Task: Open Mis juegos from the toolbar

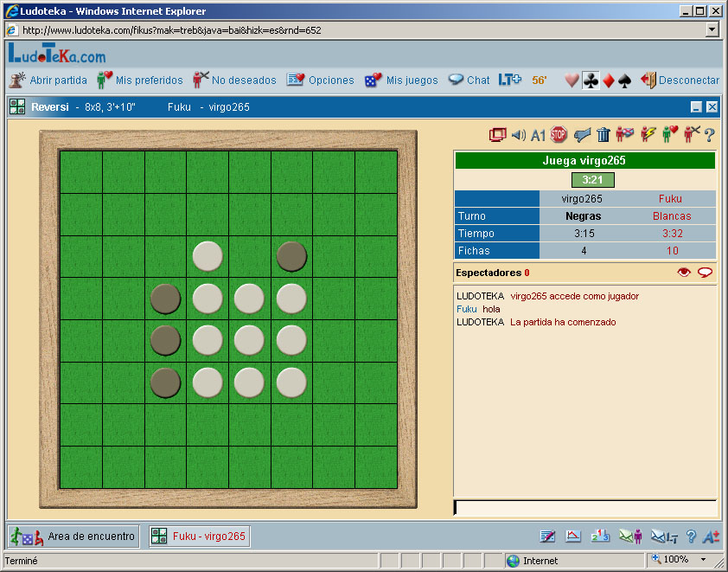Action: pos(401,80)
